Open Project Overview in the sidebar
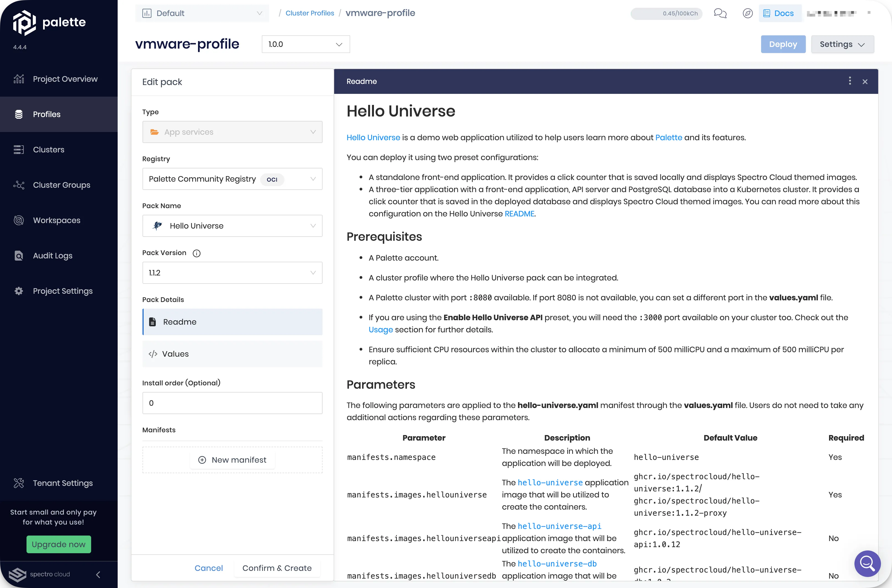 coord(59,79)
